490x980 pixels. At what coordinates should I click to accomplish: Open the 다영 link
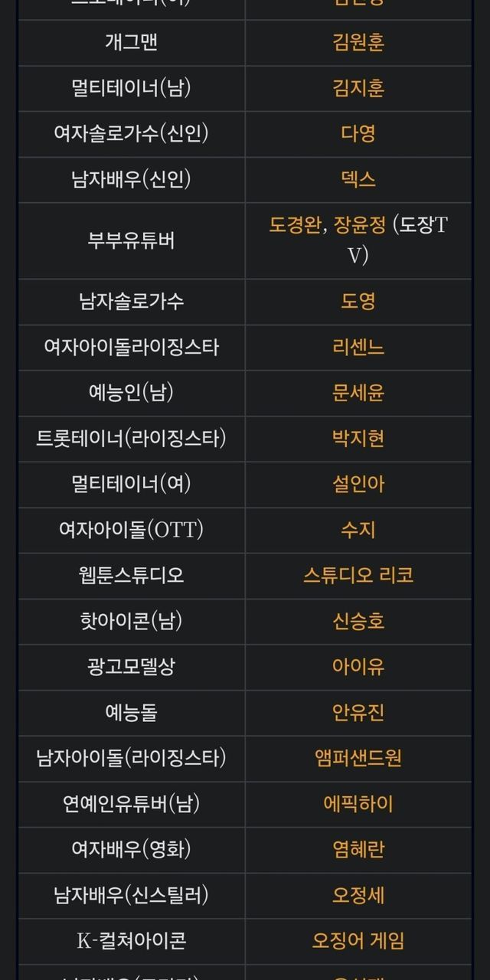pos(358,134)
